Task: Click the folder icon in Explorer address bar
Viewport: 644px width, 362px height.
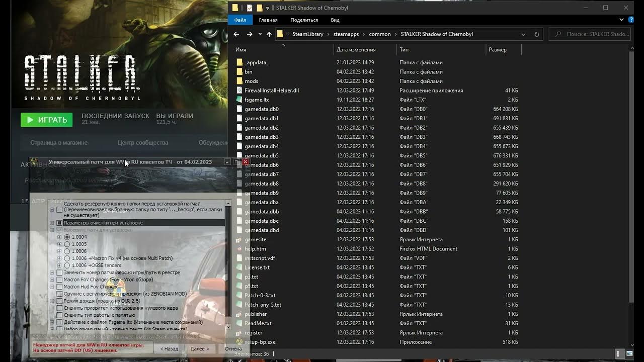Action: point(280,34)
